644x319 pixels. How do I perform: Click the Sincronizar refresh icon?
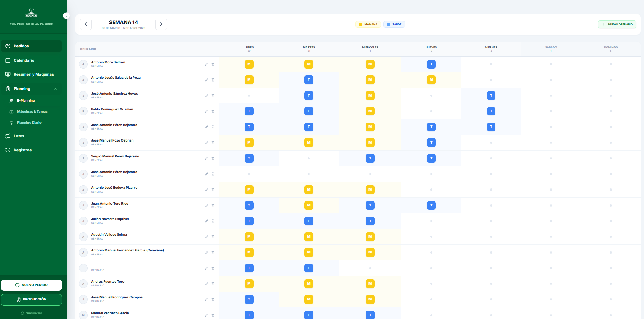point(23,313)
